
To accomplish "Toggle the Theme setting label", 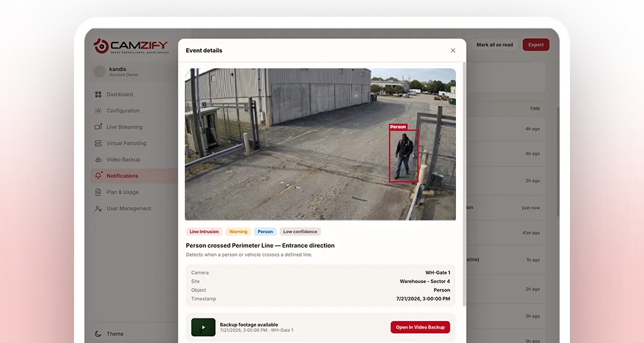I will [115, 334].
